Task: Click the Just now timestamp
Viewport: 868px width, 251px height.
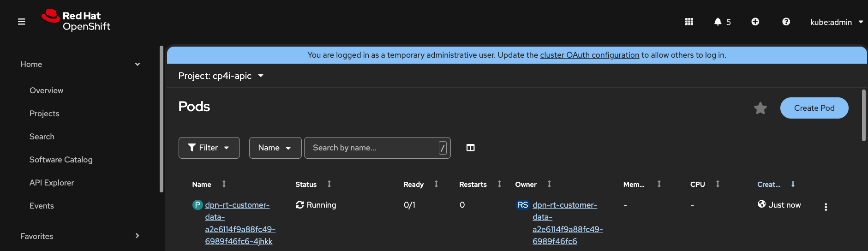Action: pyautogui.click(x=784, y=205)
